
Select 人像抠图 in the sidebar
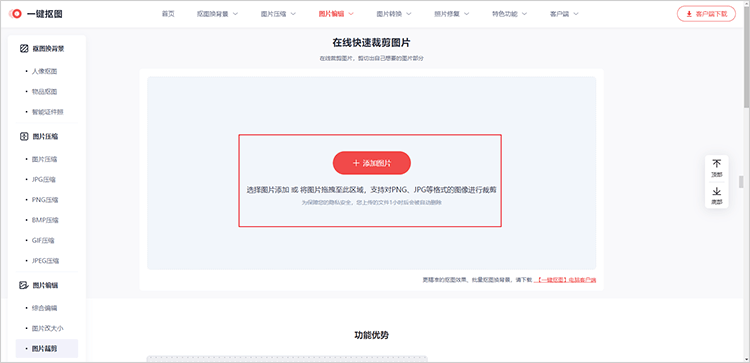(44, 71)
